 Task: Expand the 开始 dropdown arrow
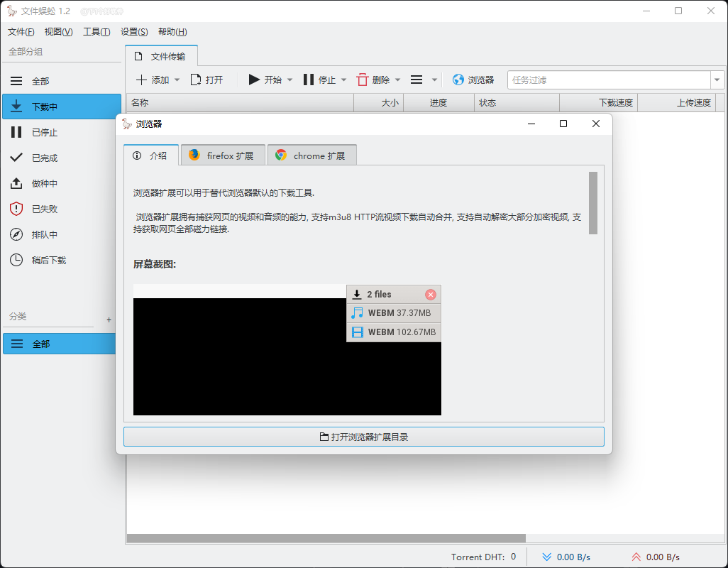pos(289,80)
